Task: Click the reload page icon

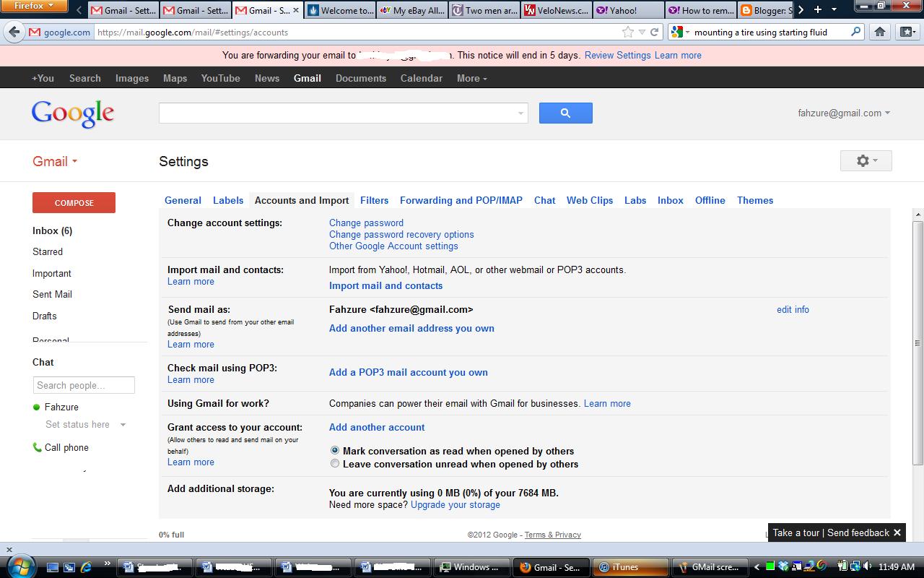Action: 654,32
